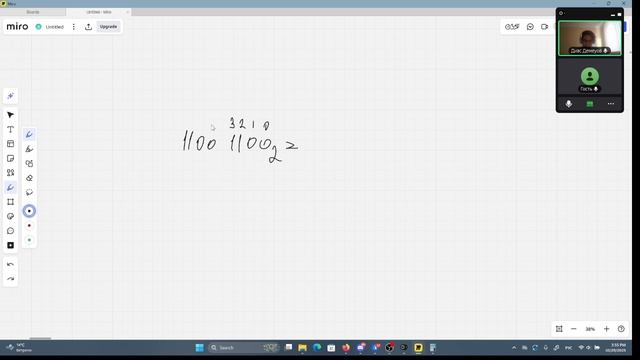Select the Sticky note tool
The image size is (640, 360).
(x=11, y=158)
